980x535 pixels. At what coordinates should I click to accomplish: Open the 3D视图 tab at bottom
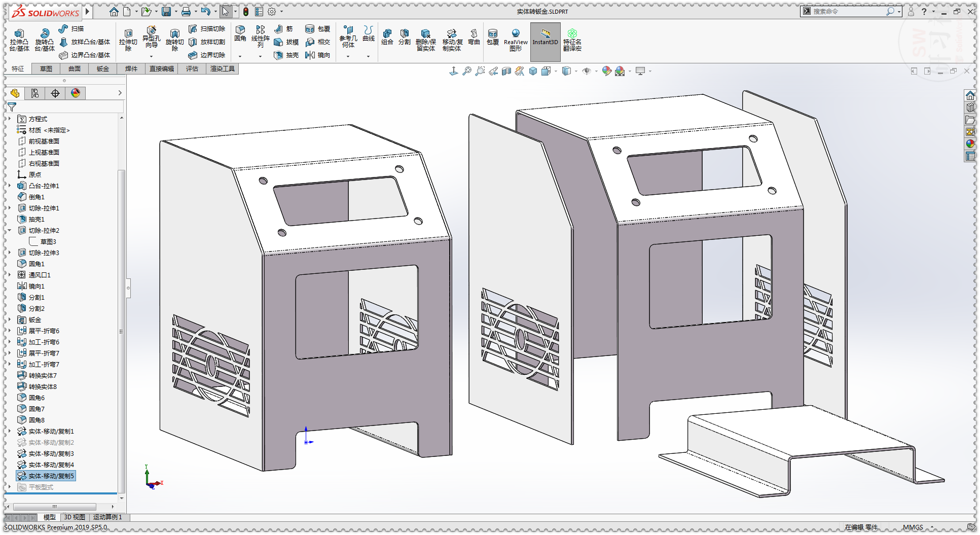click(74, 517)
